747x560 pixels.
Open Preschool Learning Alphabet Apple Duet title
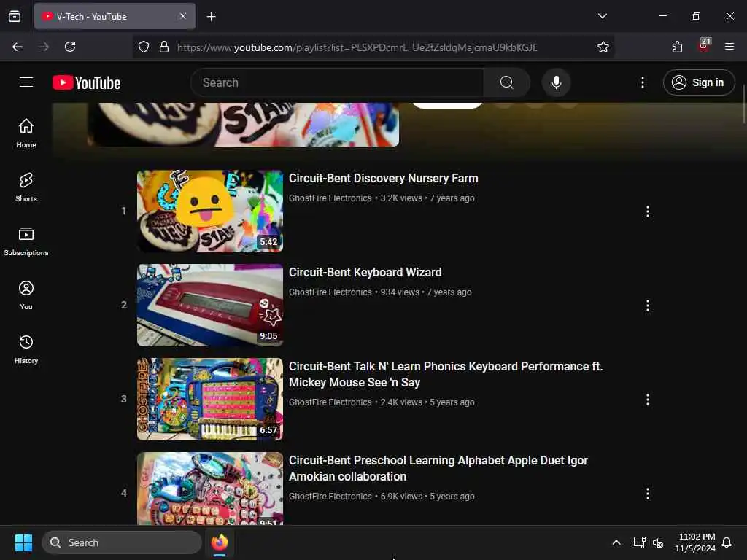[438, 468]
